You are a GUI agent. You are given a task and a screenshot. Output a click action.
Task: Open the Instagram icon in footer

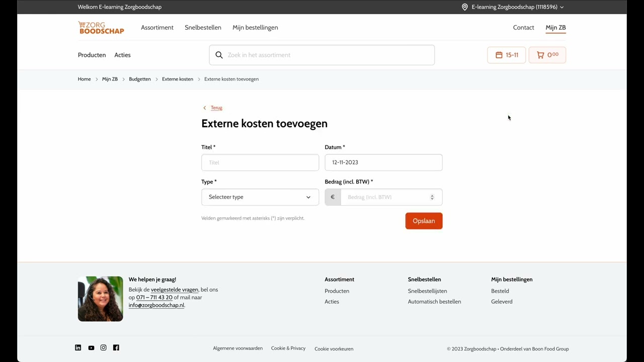pyautogui.click(x=104, y=347)
